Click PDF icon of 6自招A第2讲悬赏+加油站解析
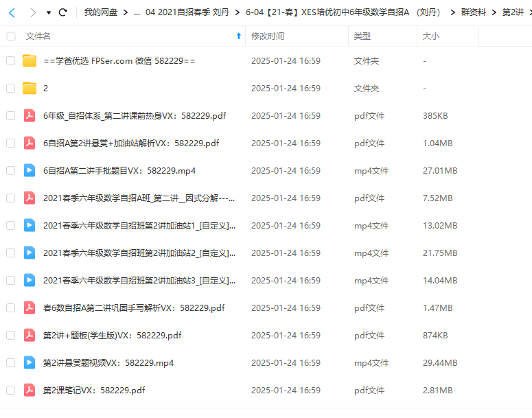The width and height of the screenshot is (532, 418). (x=30, y=143)
